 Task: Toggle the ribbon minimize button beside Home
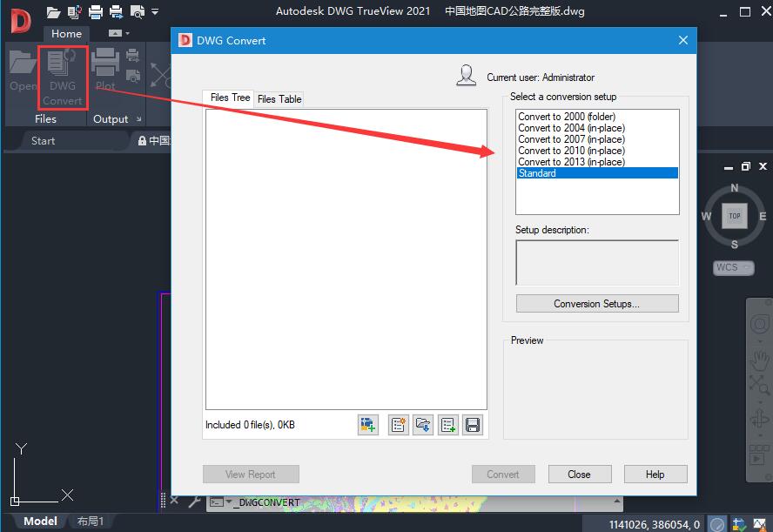pyautogui.click(x=115, y=33)
